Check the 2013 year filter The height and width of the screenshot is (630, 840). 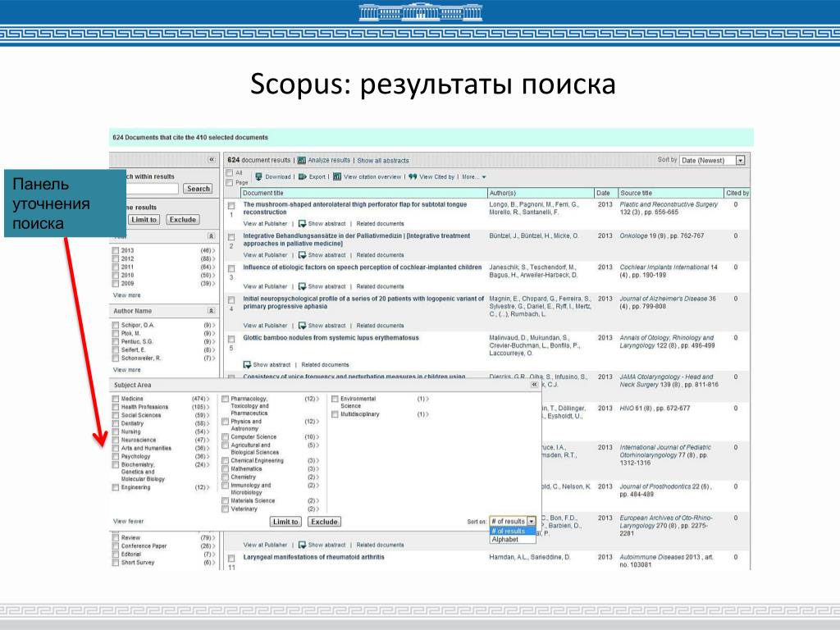pyautogui.click(x=115, y=250)
